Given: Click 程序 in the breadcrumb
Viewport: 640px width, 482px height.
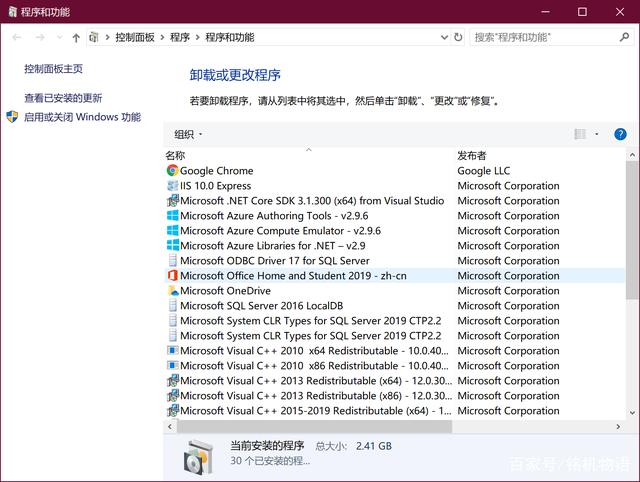Looking at the screenshot, I should click(180, 38).
